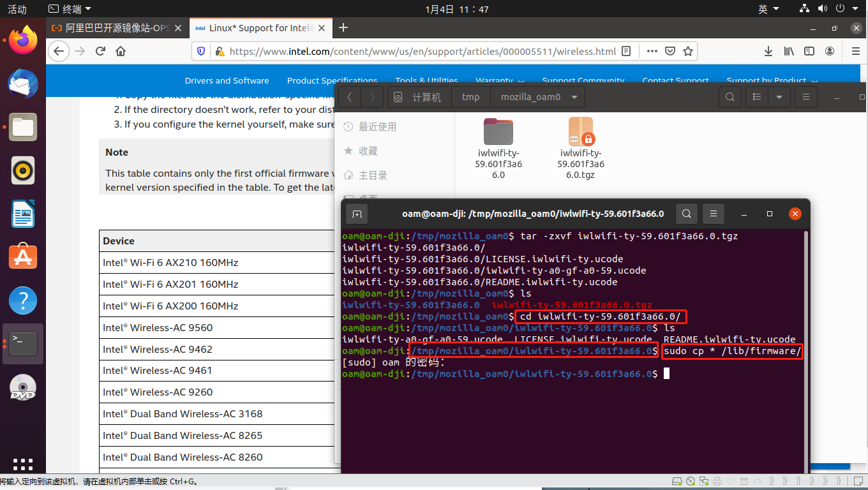The image size is (868, 490).
Task: Open the file manager view options dropdown
Action: click(779, 97)
